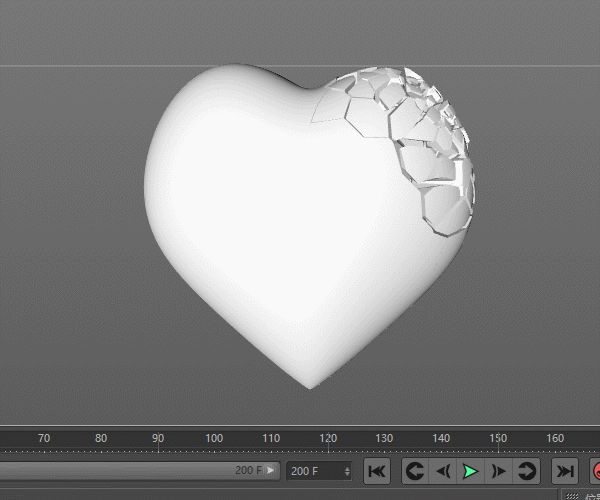Set playhead to frame 150 on ruler

coord(498,438)
